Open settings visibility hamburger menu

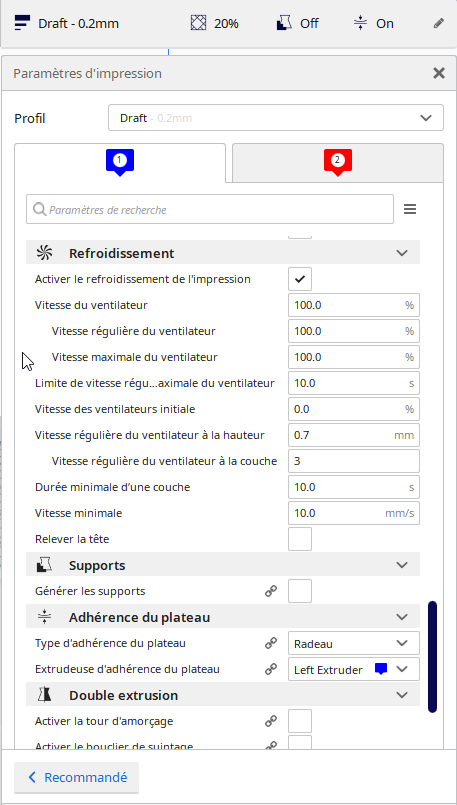click(410, 209)
